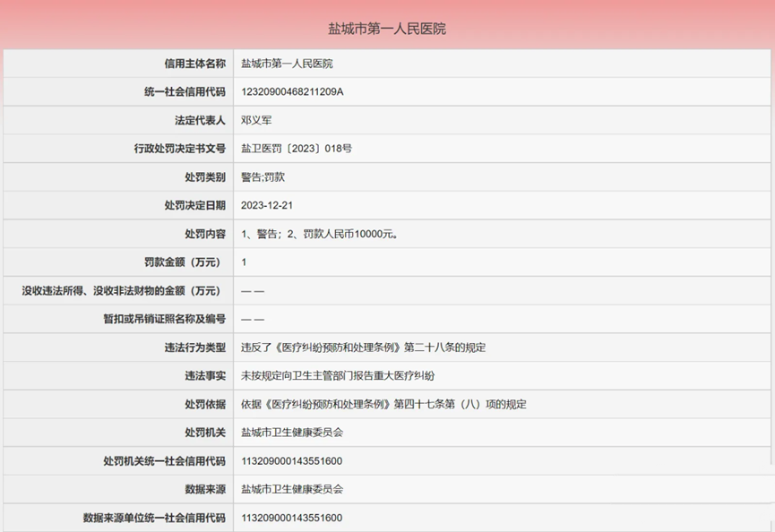The image size is (775, 532).
Task: Click the page title 盐城市第一人民医院
Action: tap(387, 29)
